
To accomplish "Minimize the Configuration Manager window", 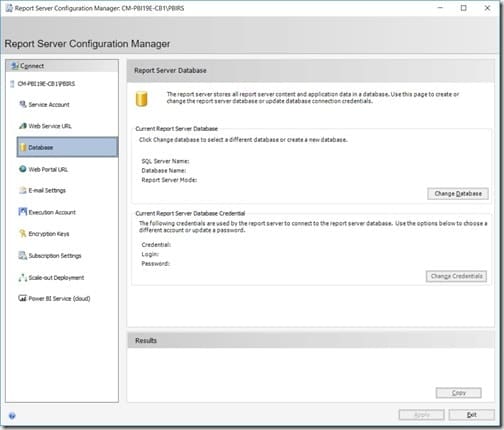I will click(x=440, y=8).
